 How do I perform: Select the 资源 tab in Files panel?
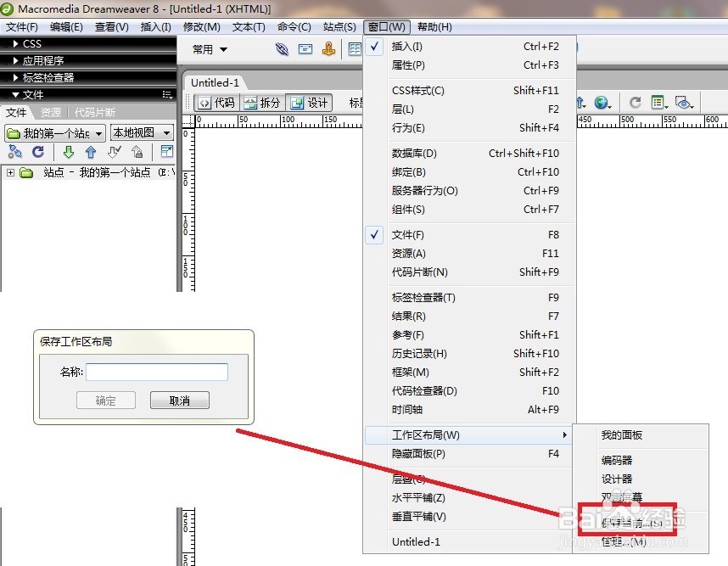51,112
